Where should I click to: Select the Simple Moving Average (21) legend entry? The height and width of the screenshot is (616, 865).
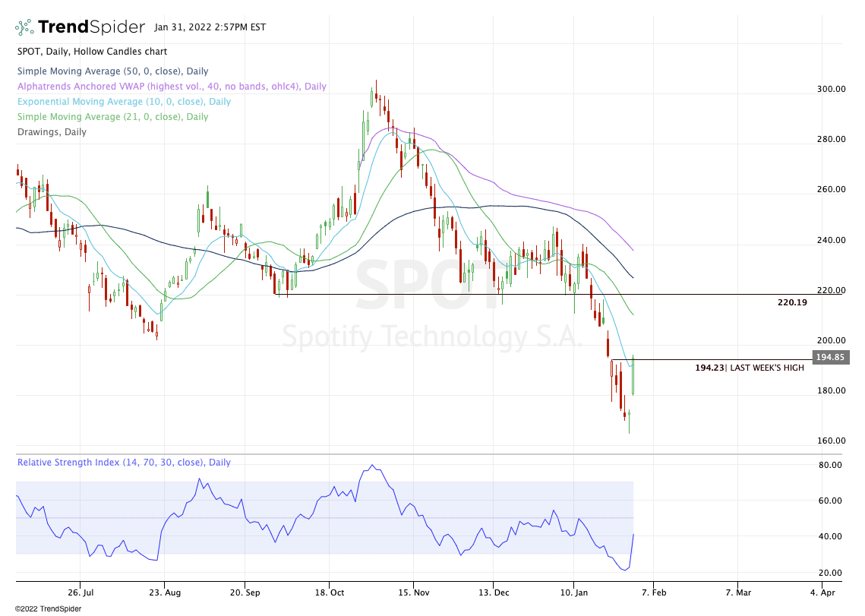coord(112,117)
